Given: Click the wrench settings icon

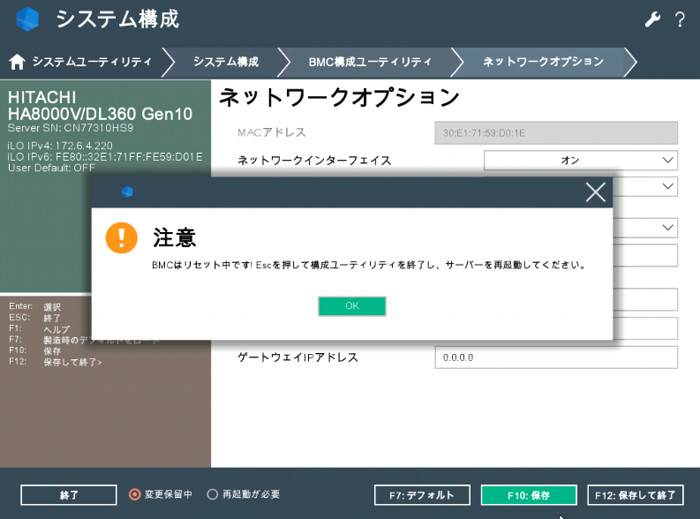Looking at the screenshot, I should coord(652,19).
